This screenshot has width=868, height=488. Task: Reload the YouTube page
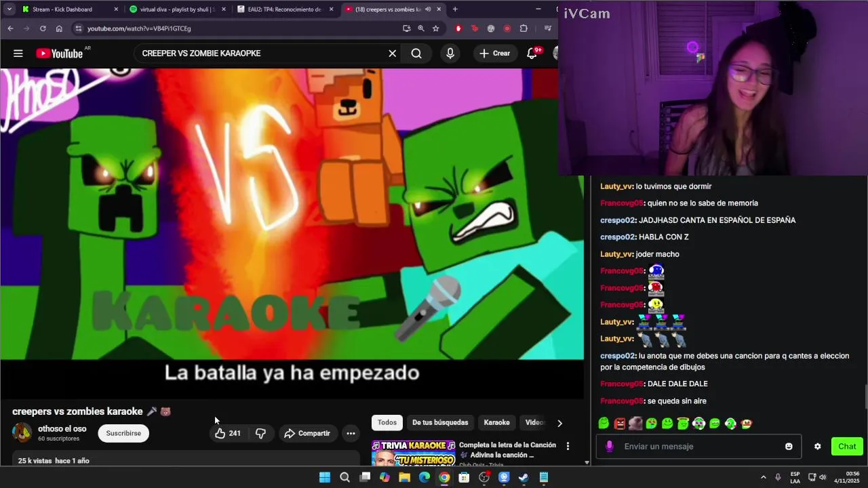[43, 28]
